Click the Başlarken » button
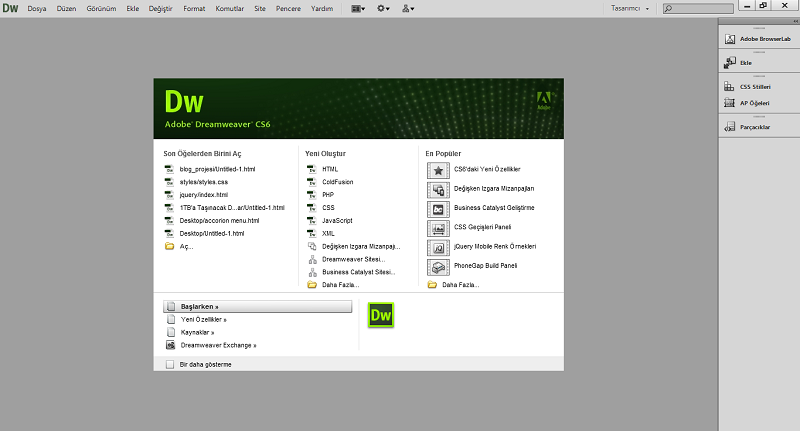The width and height of the screenshot is (800, 431). (258, 307)
